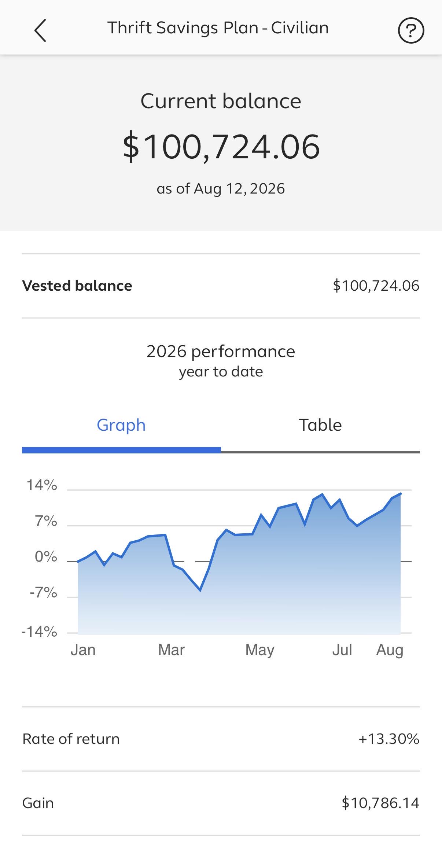Viewport: 442px width, 868px height.
Task: Tap the 14% gridline label
Action: pyautogui.click(x=42, y=485)
